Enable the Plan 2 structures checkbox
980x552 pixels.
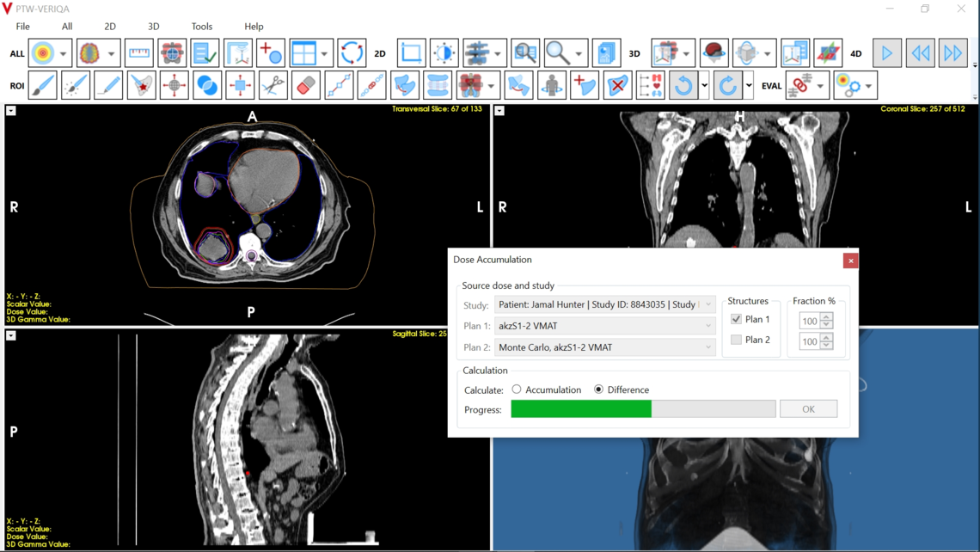tap(736, 339)
